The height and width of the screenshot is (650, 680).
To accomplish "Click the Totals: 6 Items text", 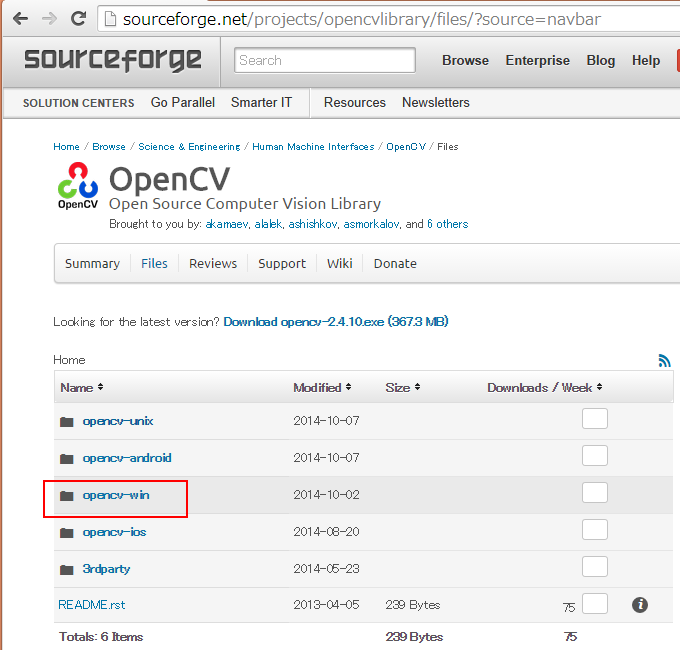I will pos(101,637).
